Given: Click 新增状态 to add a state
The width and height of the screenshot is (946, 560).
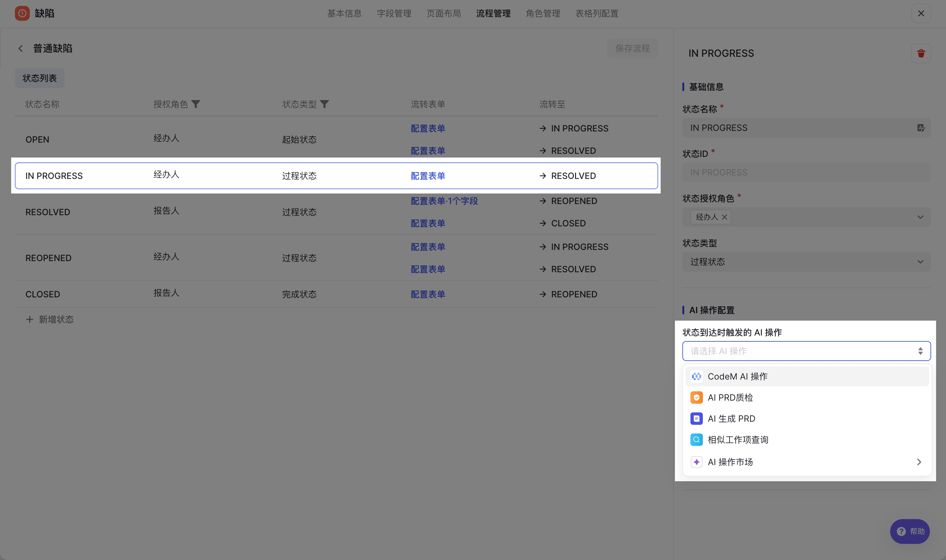Looking at the screenshot, I should (x=49, y=319).
